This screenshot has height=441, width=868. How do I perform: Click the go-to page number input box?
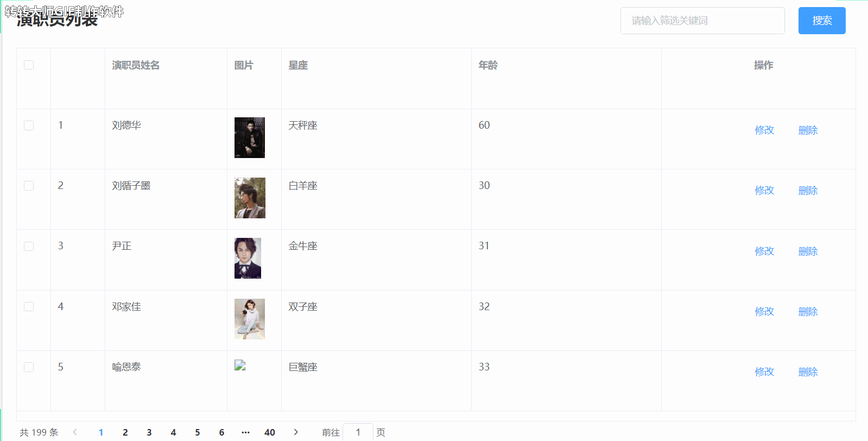point(358,432)
